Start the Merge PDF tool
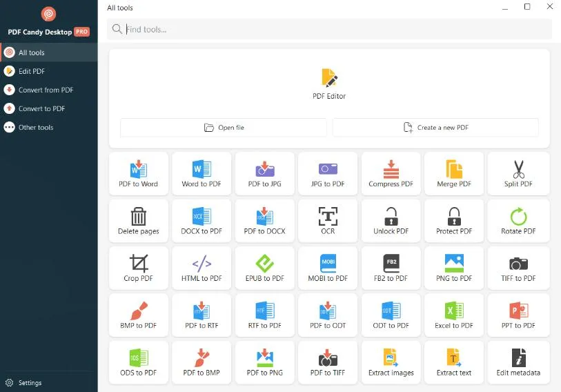 click(x=454, y=174)
